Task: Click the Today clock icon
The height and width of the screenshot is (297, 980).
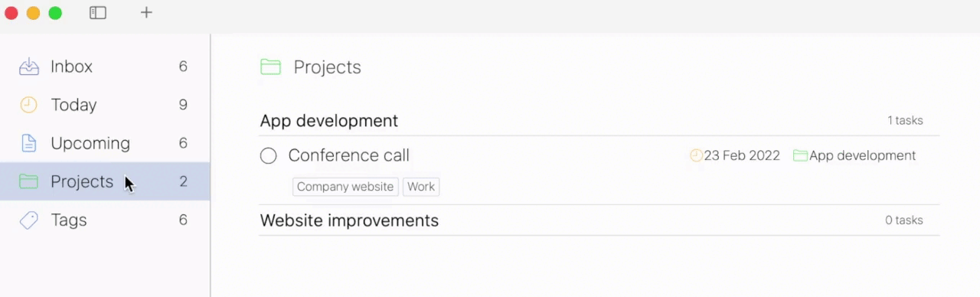Action: pyautogui.click(x=28, y=105)
